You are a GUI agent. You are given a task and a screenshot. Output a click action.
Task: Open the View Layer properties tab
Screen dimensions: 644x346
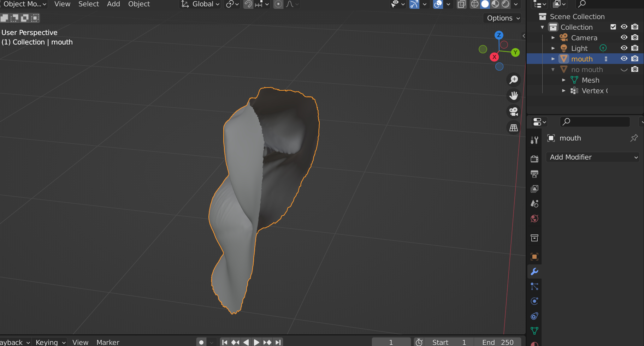(x=534, y=189)
